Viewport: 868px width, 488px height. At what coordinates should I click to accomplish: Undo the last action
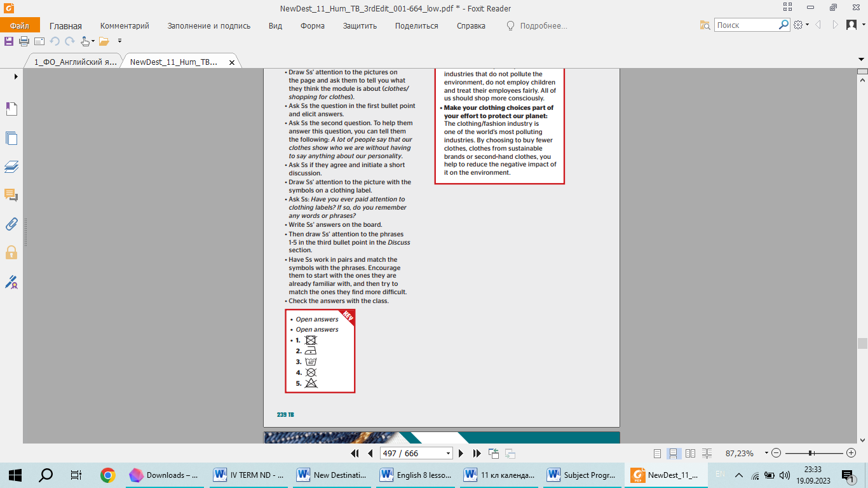coord(55,41)
